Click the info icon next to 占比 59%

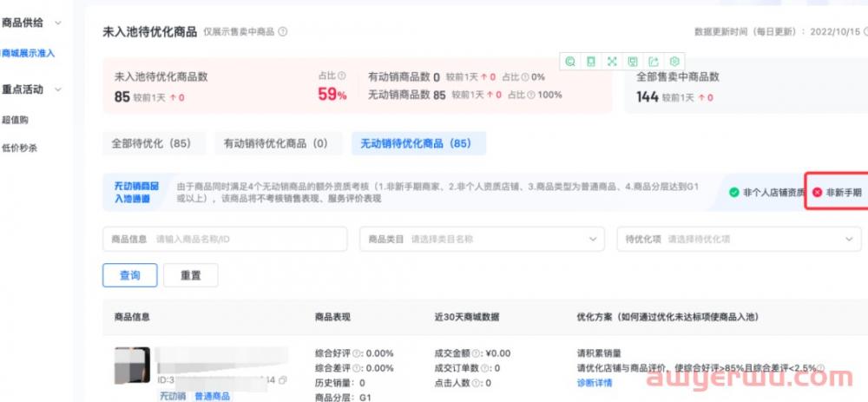coord(342,76)
